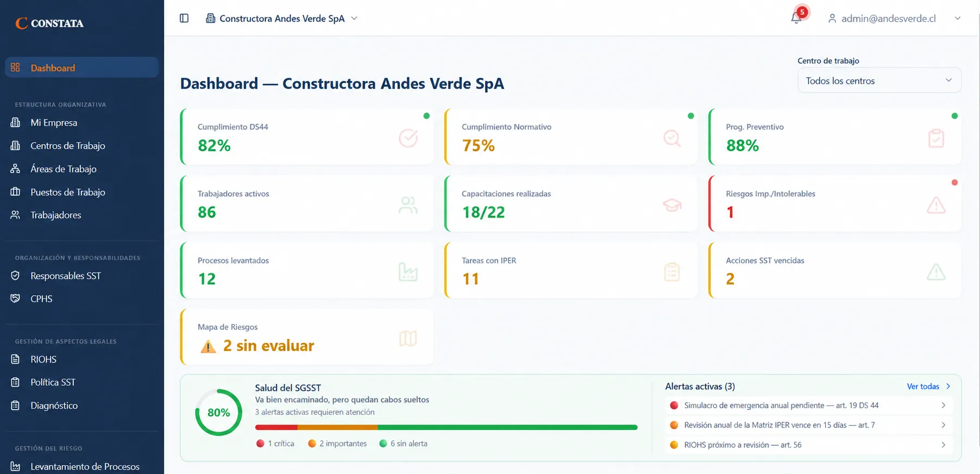Click the orange dot beside 2 importantes

[312, 444]
